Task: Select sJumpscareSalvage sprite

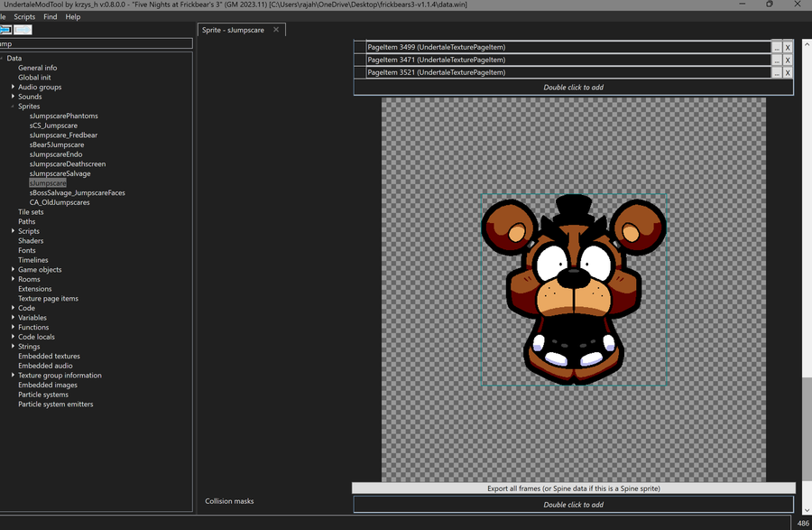Action: coord(60,173)
